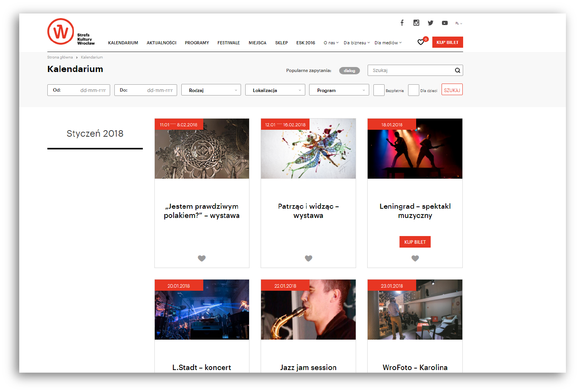Open the favorites heart icon in header
The width and height of the screenshot is (579, 392).
point(421,42)
